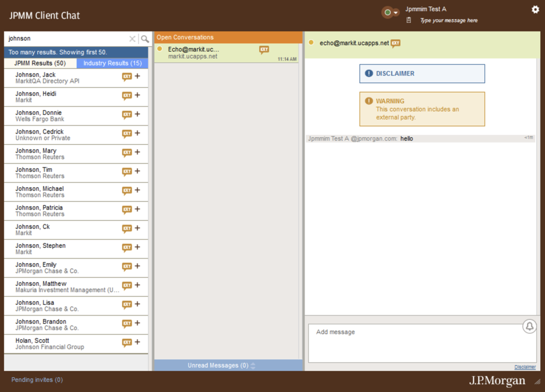The height and width of the screenshot is (392, 545).
Task: Add Johnson, Jack to contacts
Action: (x=138, y=76)
